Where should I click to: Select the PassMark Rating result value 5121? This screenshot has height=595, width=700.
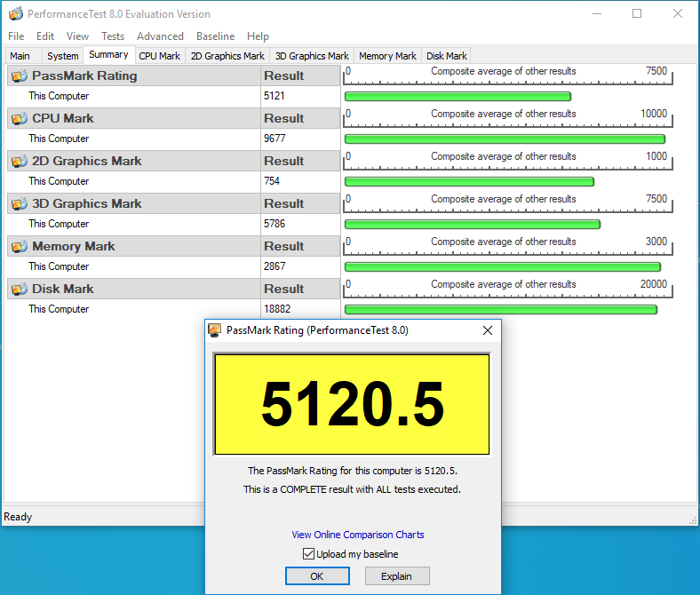[x=274, y=96]
